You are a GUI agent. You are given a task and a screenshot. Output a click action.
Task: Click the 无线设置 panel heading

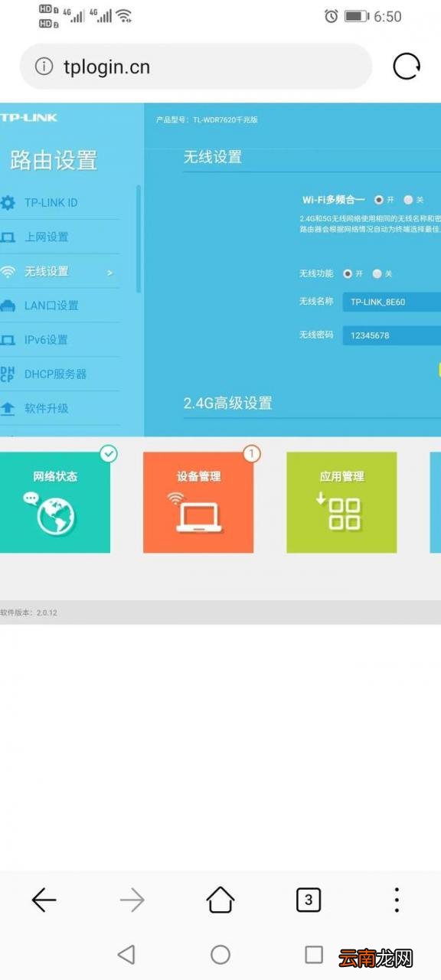coord(212,157)
